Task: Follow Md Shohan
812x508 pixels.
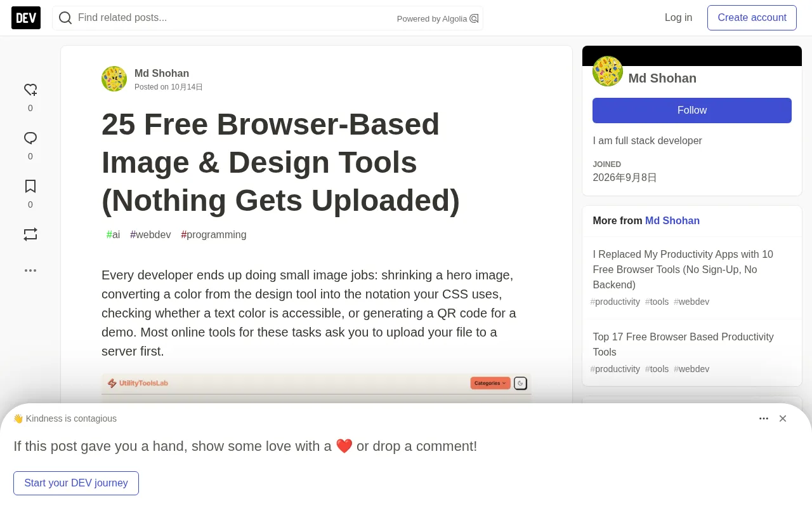Action: pyautogui.click(x=692, y=110)
